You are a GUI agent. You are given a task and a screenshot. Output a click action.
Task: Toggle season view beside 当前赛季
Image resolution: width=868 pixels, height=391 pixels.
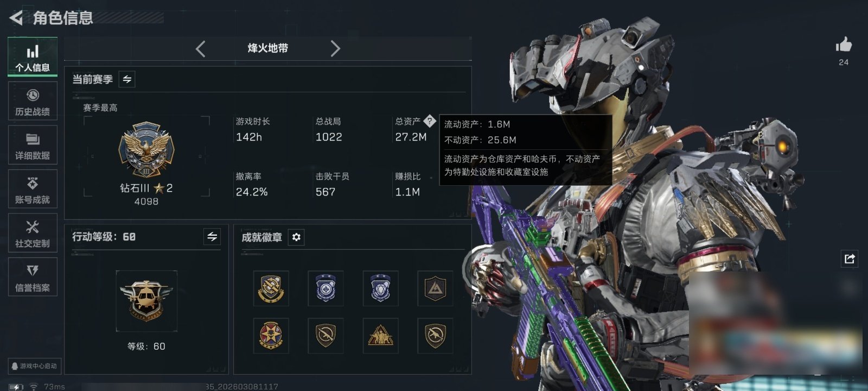127,79
